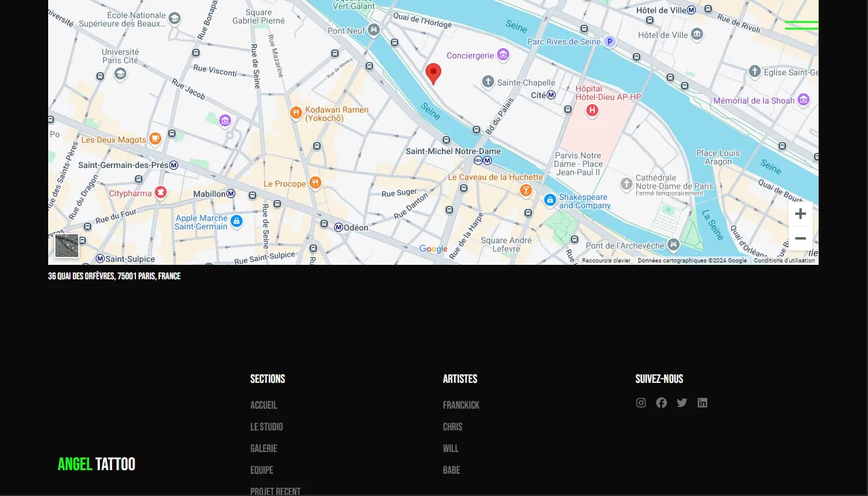Open the Instagram social icon
The height and width of the screenshot is (496, 868).
click(x=641, y=403)
